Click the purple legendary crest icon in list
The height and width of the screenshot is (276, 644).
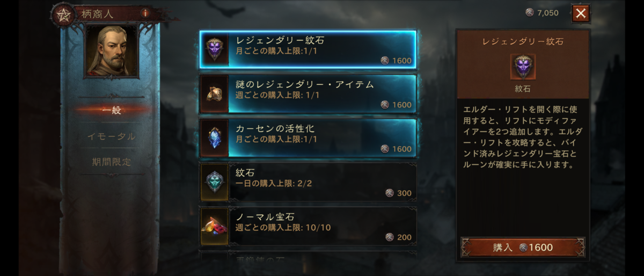214,49
